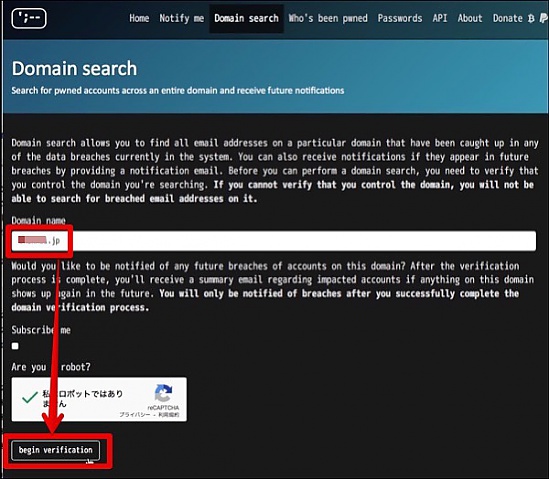Click the PayPal donate icon
Viewport: 549px width, 479px height.
click(x=543, y=18)
